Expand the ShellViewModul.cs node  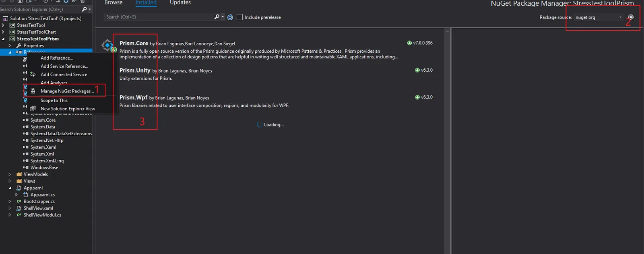point(10,215)
